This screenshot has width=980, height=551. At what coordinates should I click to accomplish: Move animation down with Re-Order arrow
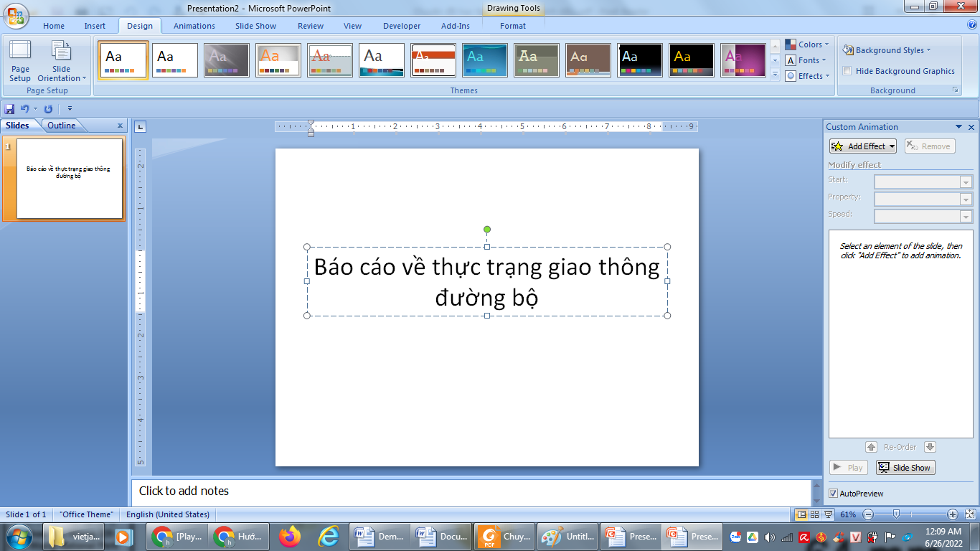[930, 447]
